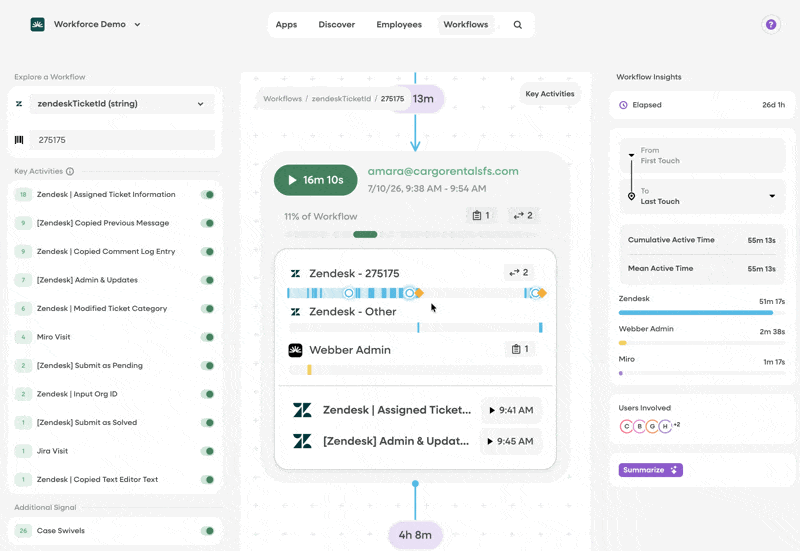Click the Last Touch location pin icon
This screenshot has width=800, height=551.
pos(631,196)
